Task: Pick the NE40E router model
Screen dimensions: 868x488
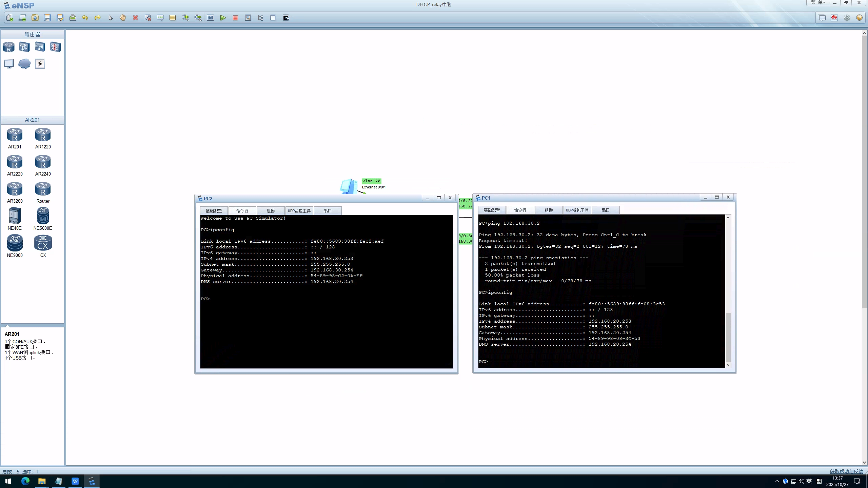Action: pos(15,216)
